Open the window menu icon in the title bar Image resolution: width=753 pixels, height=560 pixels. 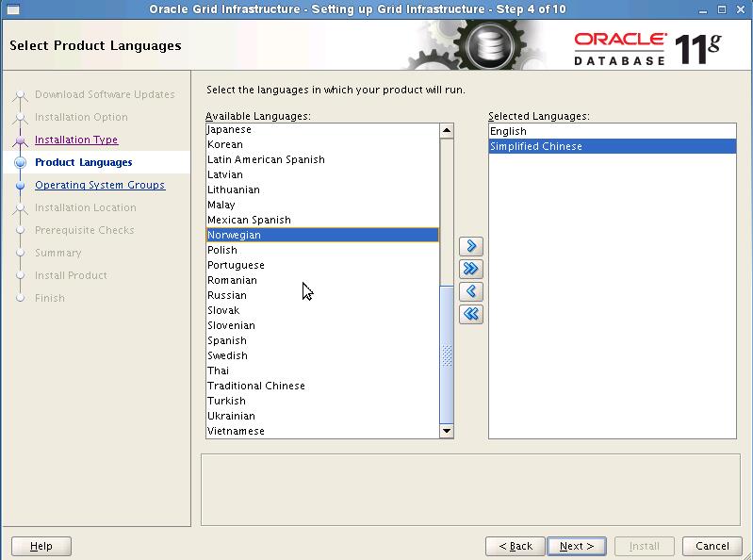(13, 9)
